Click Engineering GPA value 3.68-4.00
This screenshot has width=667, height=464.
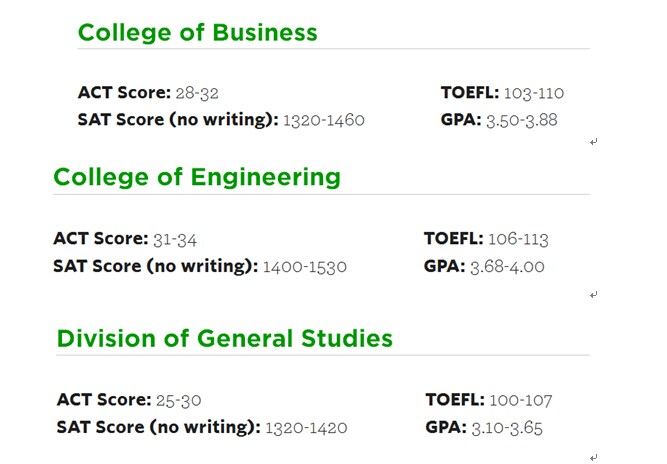(x=507, y=267)
